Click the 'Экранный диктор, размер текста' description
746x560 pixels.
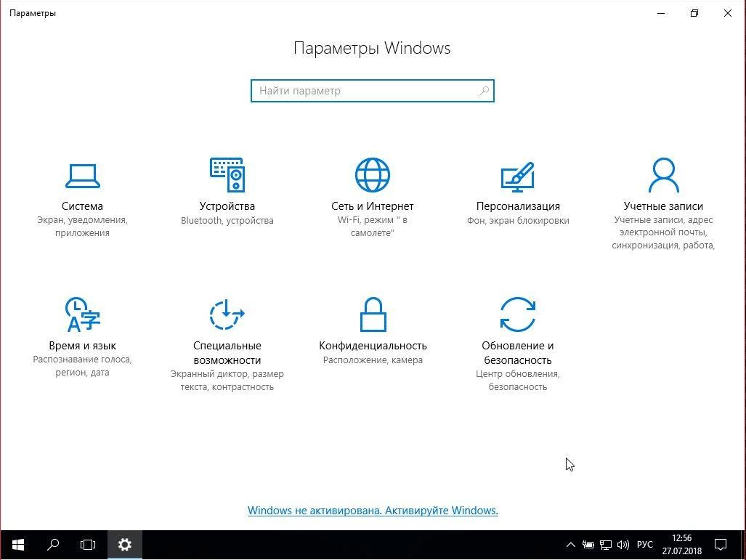[x=227, y=380]
